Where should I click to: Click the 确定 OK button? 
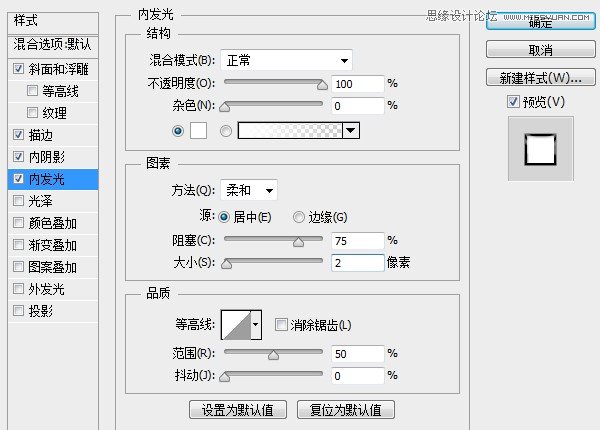tap(541, 21)
